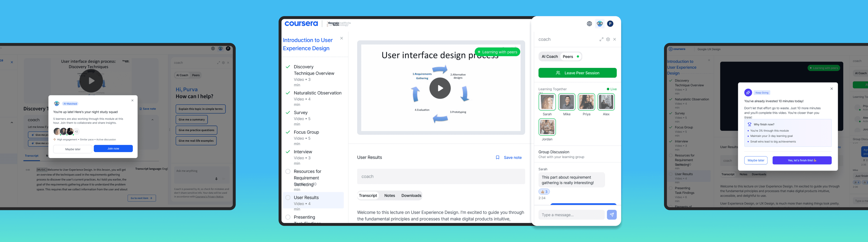Open coach panel settings gear
868x242 pixels.
(x=608, y=39)
